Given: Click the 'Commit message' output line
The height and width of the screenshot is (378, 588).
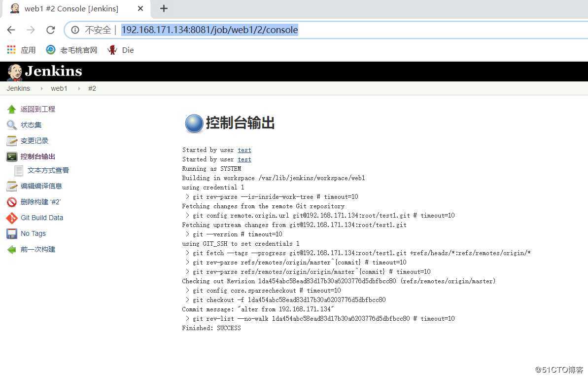Looking at the screenshot, I should coord(258,309).
